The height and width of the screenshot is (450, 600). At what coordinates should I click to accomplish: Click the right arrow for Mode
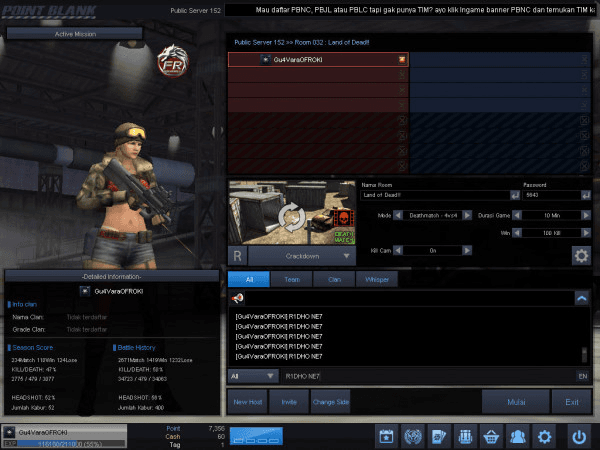point(467,215)
